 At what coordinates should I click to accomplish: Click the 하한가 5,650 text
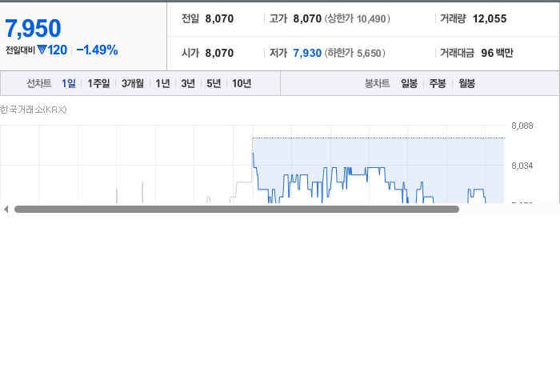coord(354,53)
